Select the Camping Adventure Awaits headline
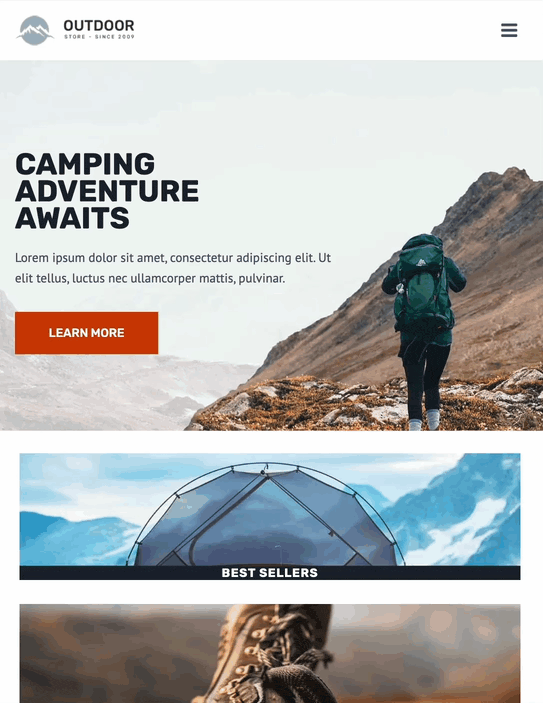 click(x=107, y=191)
